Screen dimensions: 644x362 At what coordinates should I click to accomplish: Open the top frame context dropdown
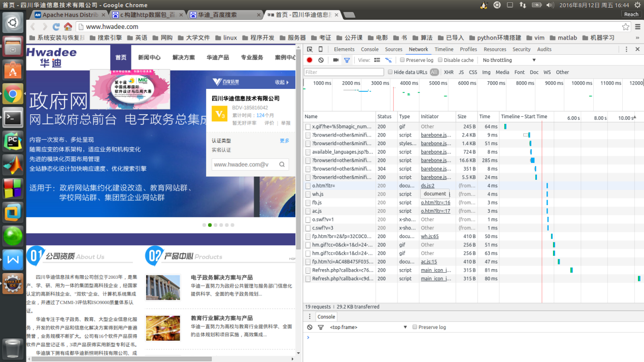[368, 327]
